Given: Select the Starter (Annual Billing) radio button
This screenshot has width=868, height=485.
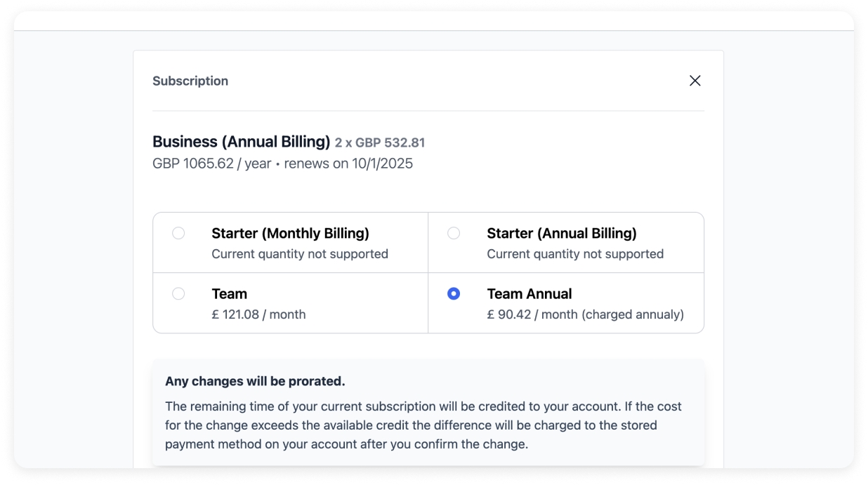Looking at the screenshot, I should click(x=454, y=233).
